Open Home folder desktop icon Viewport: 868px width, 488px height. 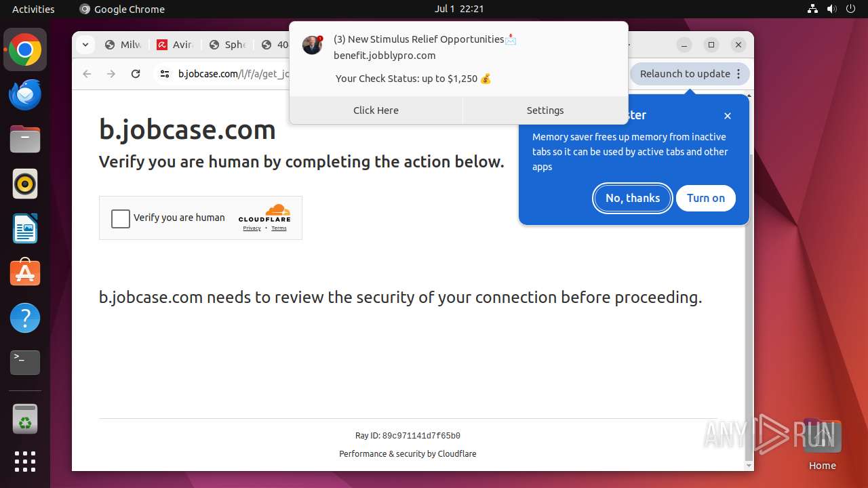pyautogui.click(x=822, y=445)
